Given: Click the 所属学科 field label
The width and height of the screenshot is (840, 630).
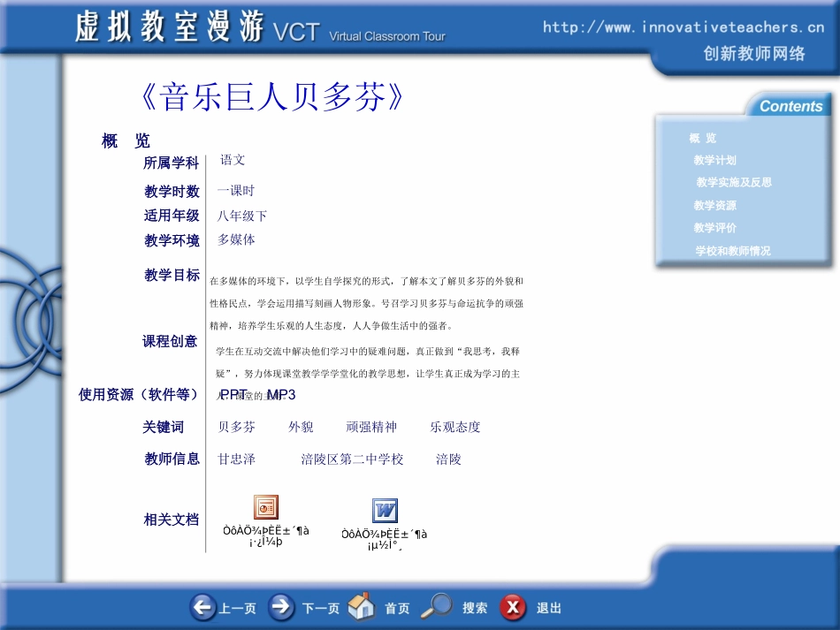Looking at the screenshot, I should point(171,163).
